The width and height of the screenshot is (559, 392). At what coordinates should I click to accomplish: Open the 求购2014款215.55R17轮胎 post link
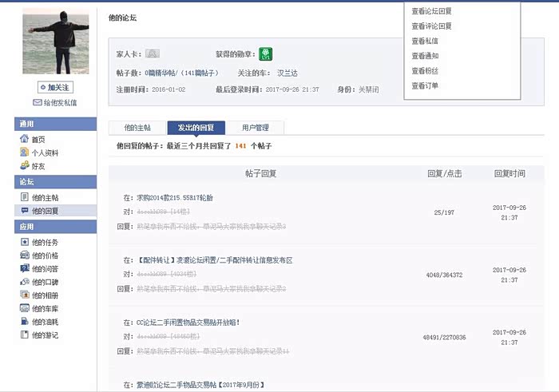(x=174, y=197)
